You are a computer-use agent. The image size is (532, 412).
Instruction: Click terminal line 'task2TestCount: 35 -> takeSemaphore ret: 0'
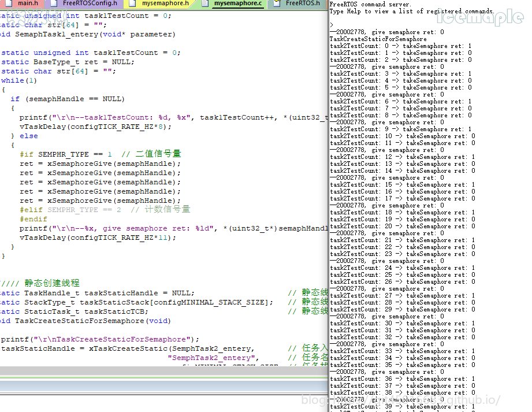[x=403, y=365]
